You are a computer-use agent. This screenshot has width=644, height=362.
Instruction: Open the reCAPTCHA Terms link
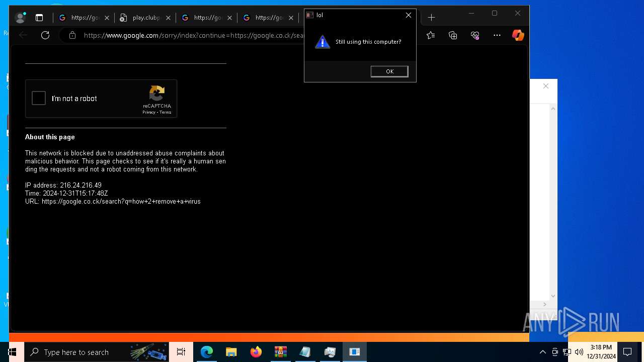[x=166, y=112]
